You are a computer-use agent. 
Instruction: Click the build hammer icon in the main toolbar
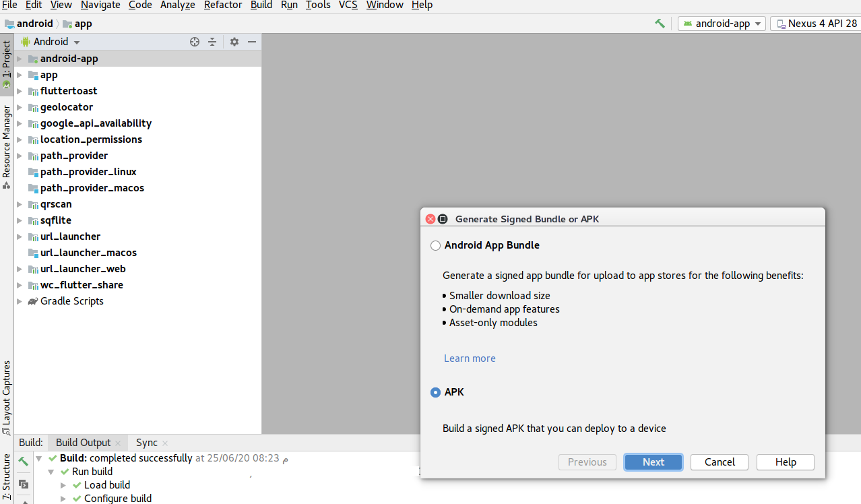[x=660, y=23]
